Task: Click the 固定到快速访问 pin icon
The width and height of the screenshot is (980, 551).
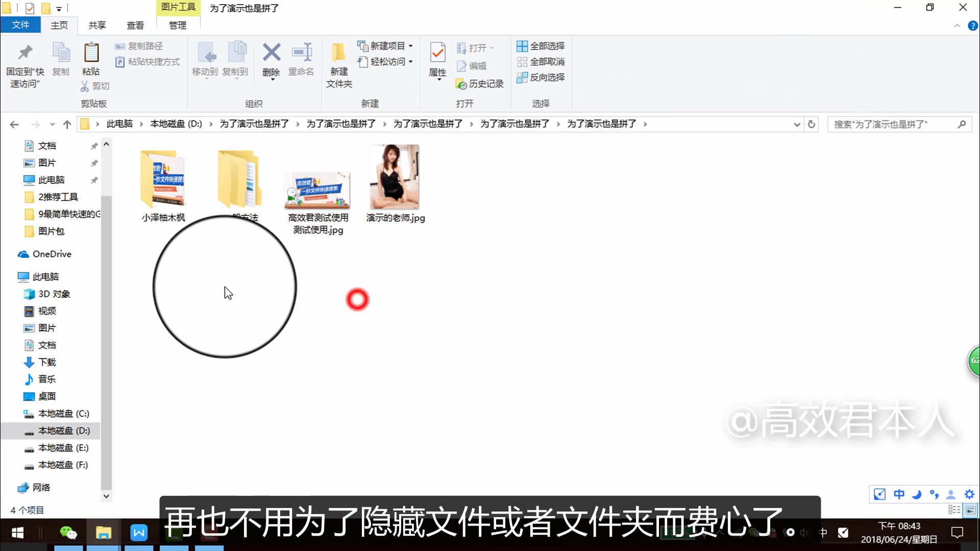Action: pos(24,61)
